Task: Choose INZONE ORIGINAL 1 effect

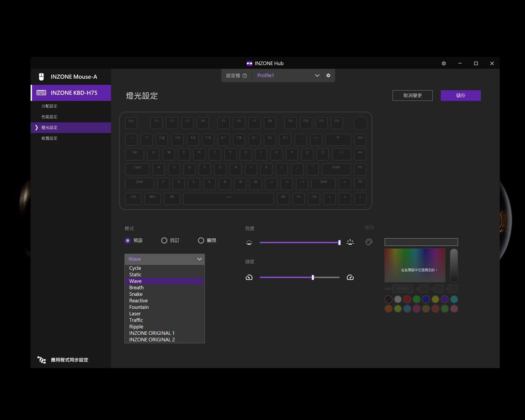Action: pos(164,333)
